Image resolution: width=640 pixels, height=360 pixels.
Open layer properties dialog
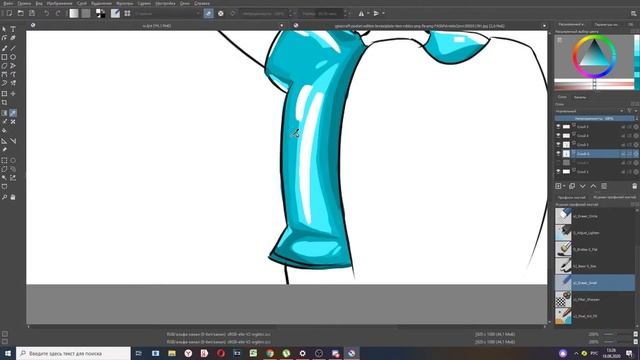click(x=604, y=186)
